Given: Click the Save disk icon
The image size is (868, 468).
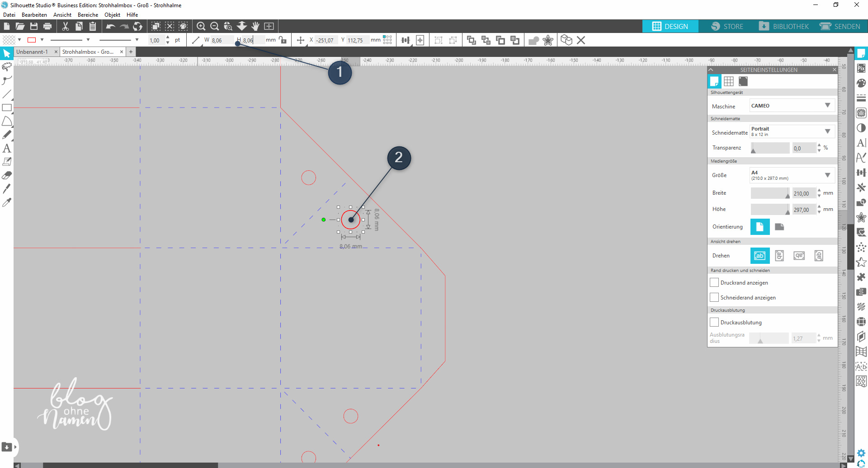Looking at the screenshot, I should pyautogui.click(x=34, y=26).
